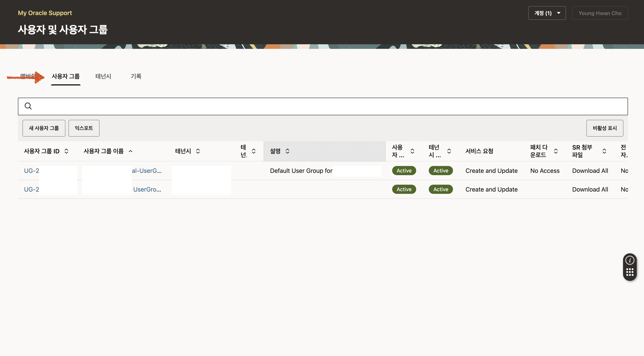Click into the search input field
This screenshot has width=644, height=356.
[325, 106]
